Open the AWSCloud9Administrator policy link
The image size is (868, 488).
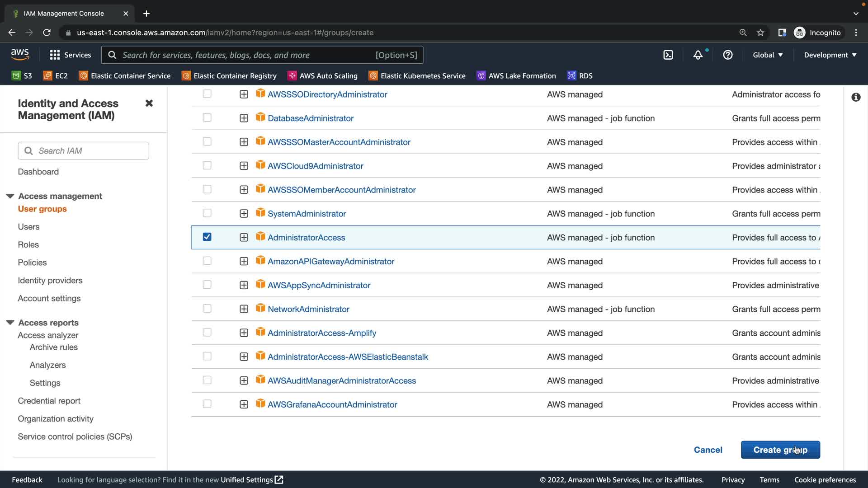tap(315, 166)
